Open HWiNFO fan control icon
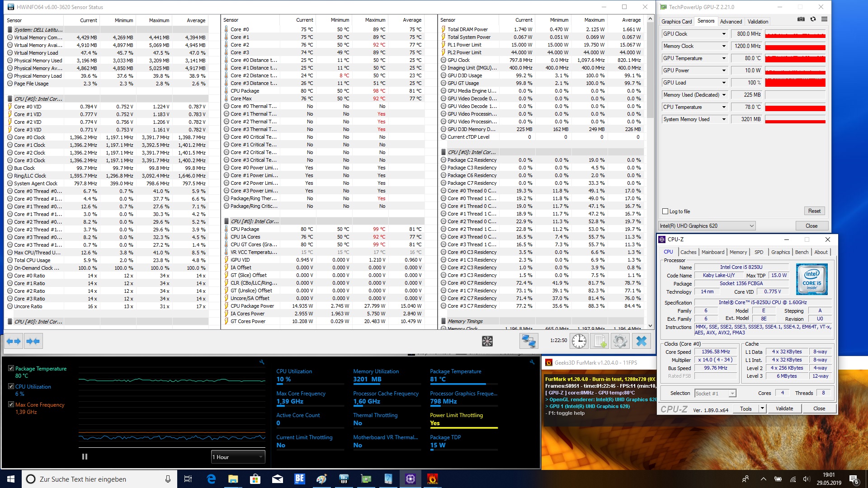868x488 pixels. coord(487,341)
